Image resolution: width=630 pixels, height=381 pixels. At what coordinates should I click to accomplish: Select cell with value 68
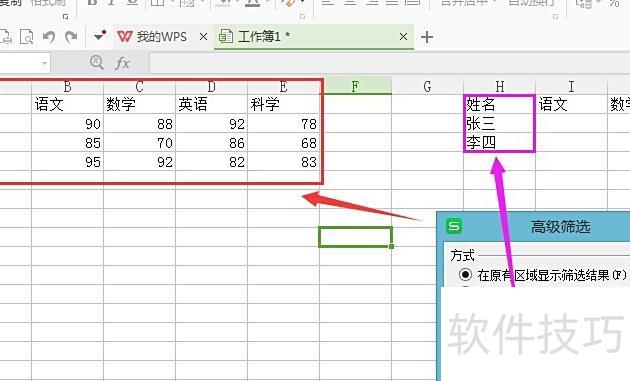coord(283,142)
